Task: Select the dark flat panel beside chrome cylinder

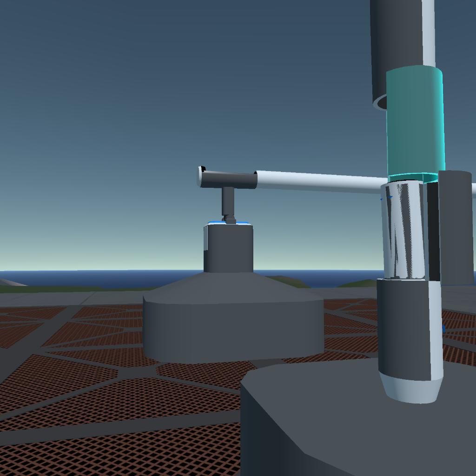Action: tap(455, 228)
